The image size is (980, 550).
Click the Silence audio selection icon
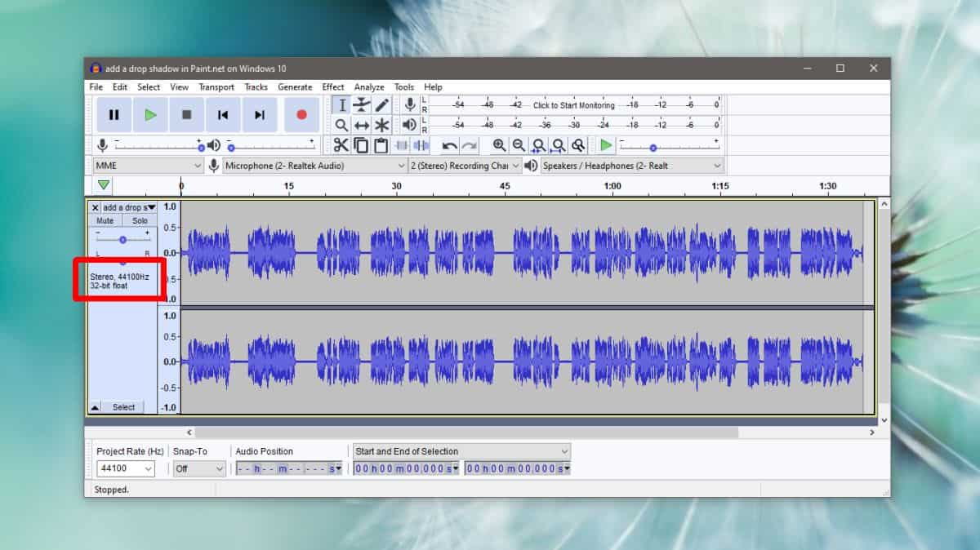421,145
